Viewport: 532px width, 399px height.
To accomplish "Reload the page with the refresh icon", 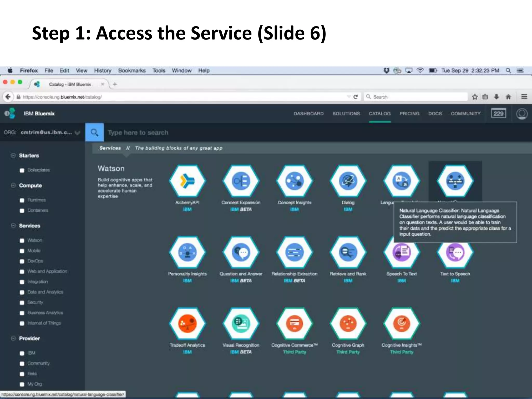I will [x=356, y=97].
